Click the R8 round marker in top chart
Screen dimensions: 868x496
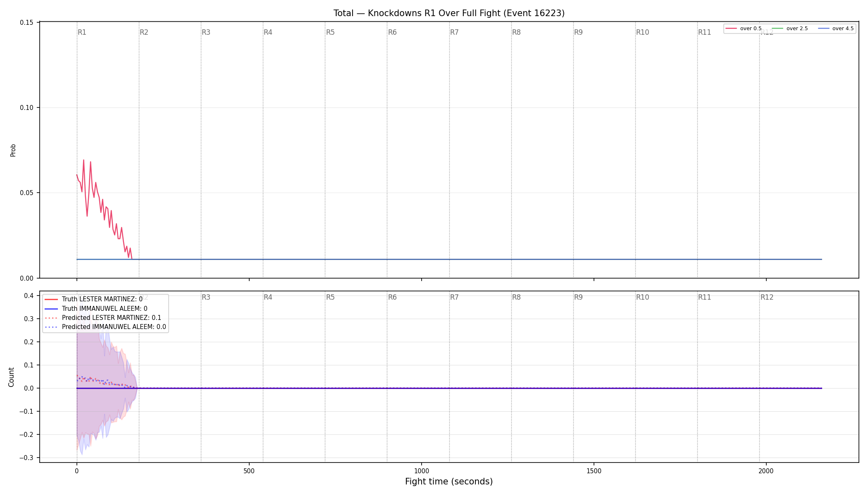[x=516, y=32]
